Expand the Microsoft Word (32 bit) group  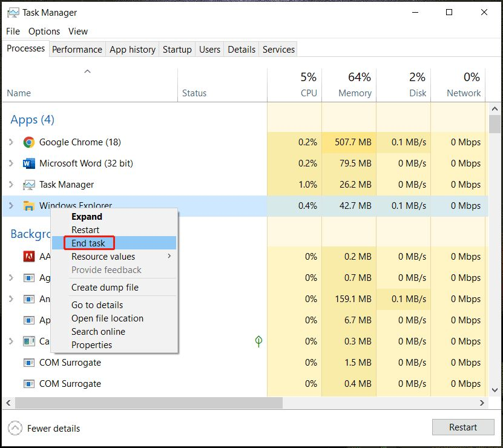pos(11,163)
